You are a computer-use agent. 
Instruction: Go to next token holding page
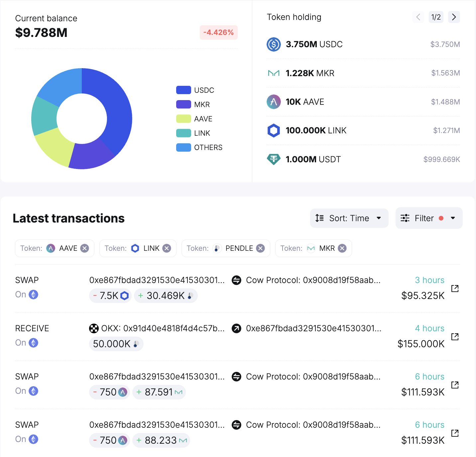[x=454, y=17]
